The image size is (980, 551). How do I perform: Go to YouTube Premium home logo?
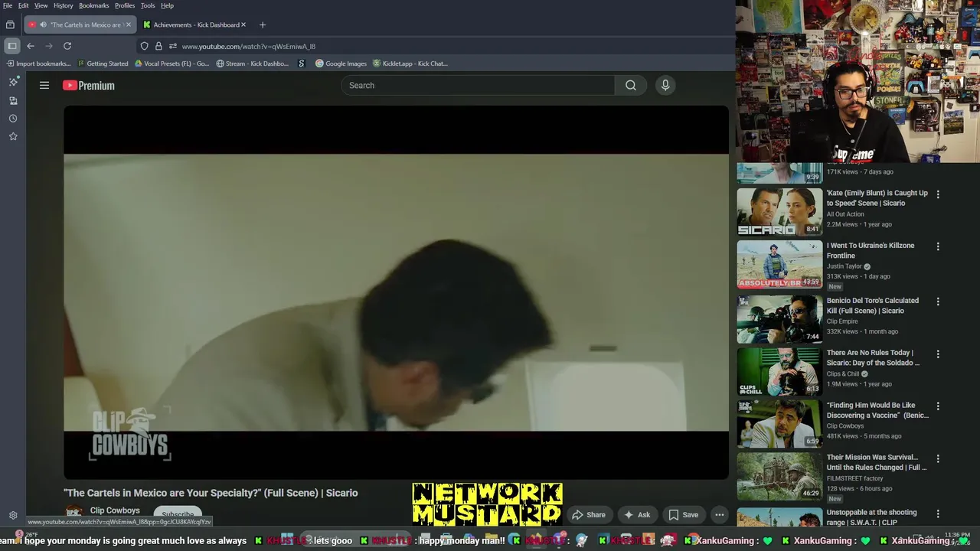pyautogui.click(x=89, y=86)
